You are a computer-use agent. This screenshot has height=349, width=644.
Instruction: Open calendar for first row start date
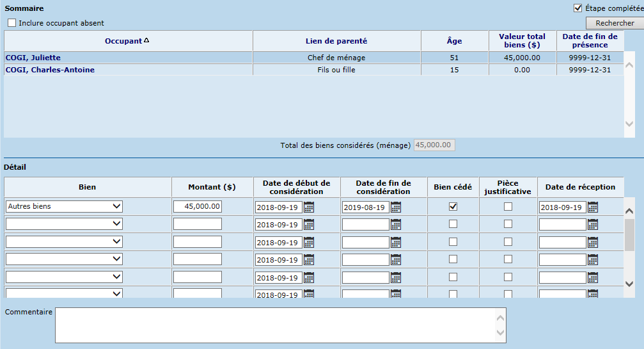tap(309, 207)
